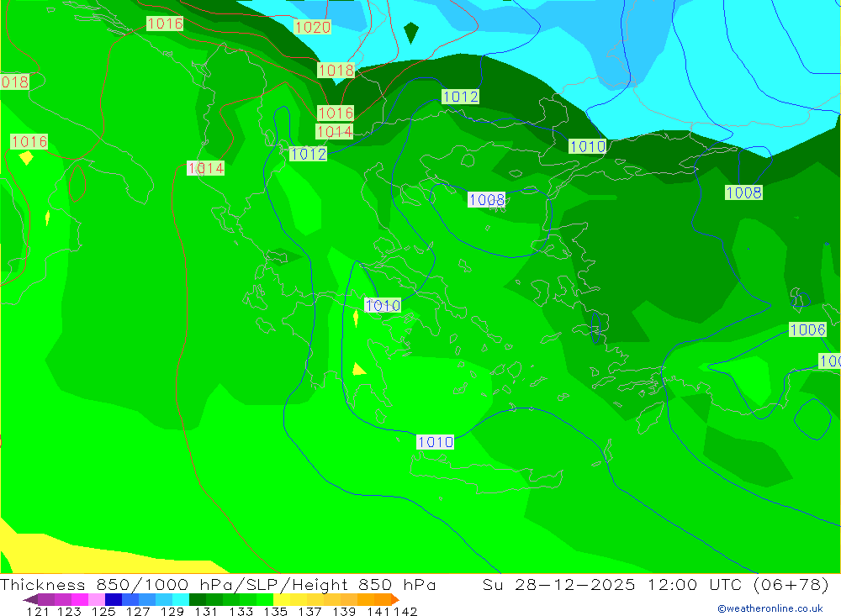Click legend value 142
841x616 pixels.
405,611
